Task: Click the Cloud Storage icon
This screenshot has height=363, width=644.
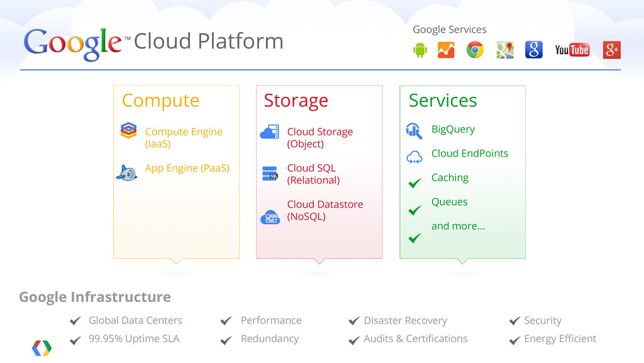Action: (x=269, y=131)
